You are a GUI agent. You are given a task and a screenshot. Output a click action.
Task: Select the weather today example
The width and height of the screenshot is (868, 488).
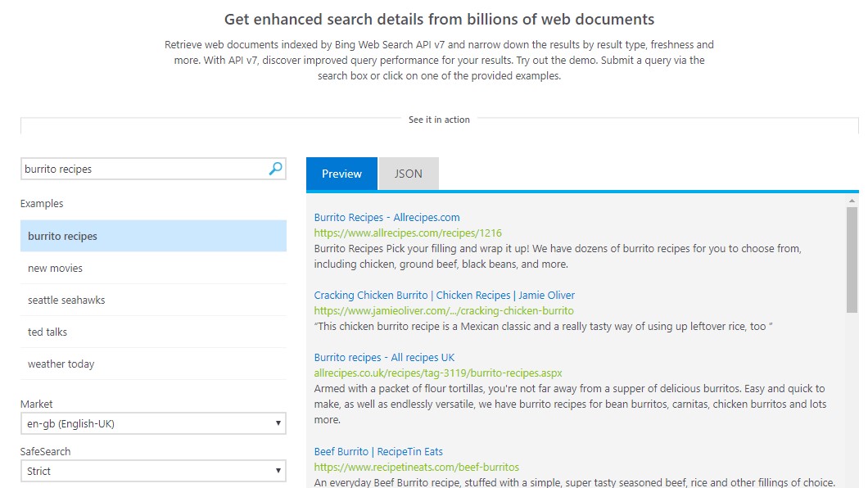tap(153, 364)
